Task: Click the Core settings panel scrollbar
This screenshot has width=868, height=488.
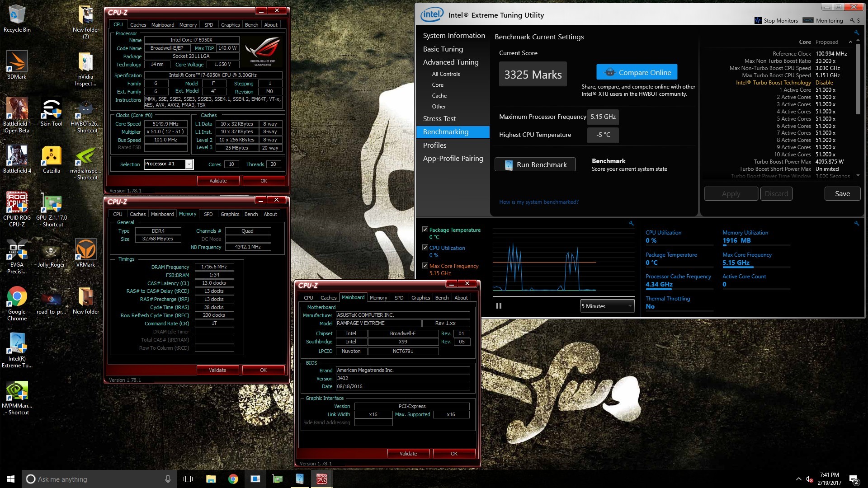Action: pos(858,79)
